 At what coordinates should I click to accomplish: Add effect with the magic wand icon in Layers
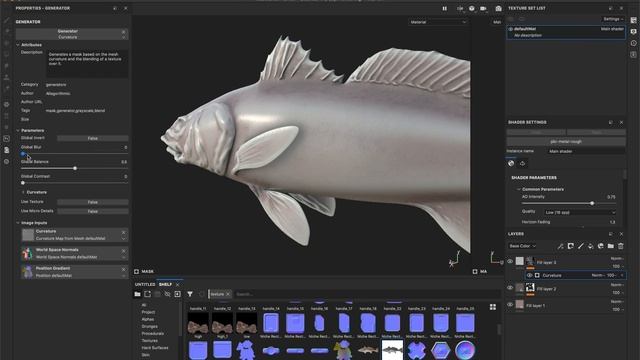[560, 246]
